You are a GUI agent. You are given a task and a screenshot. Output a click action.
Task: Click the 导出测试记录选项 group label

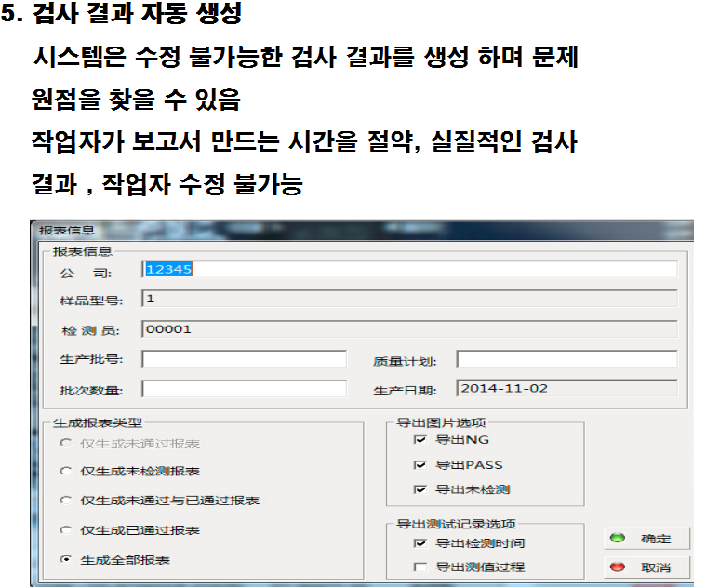coord(456,524)
